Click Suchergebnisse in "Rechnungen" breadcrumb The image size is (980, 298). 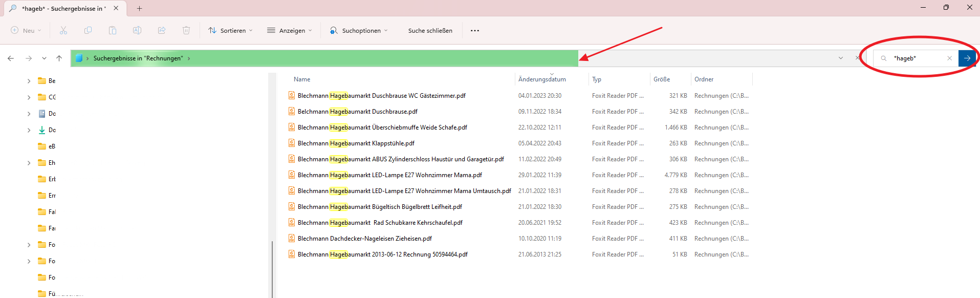click(x=138, y=58)
